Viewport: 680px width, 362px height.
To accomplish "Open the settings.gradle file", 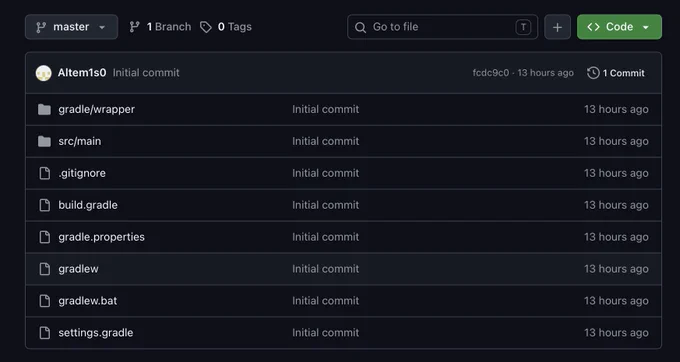I will pos(96,333).
